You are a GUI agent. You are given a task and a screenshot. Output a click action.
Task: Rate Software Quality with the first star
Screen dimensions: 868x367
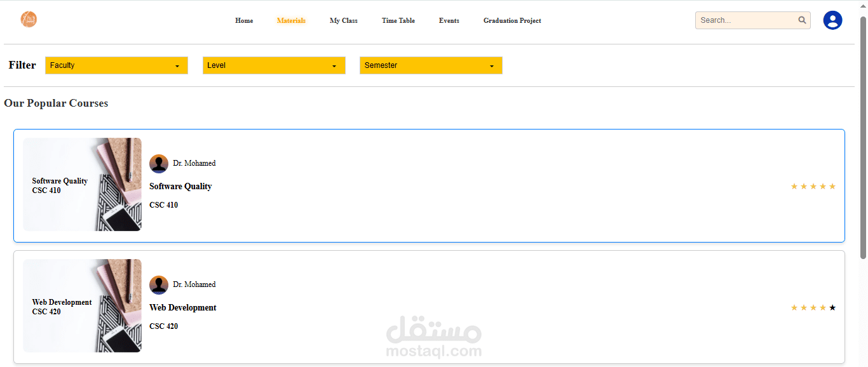pyautogui.click(x=794, y=186)
